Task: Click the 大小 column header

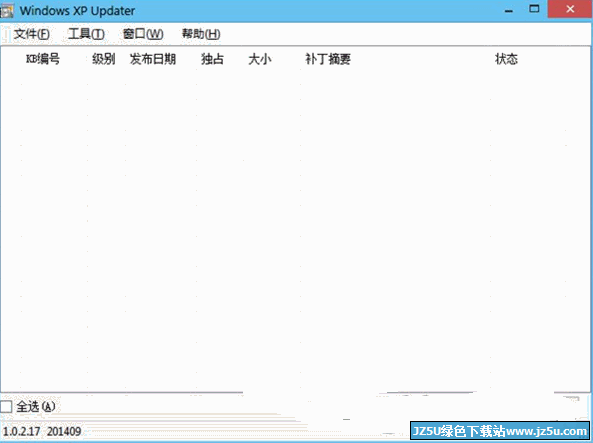Action: click(260, 59)
